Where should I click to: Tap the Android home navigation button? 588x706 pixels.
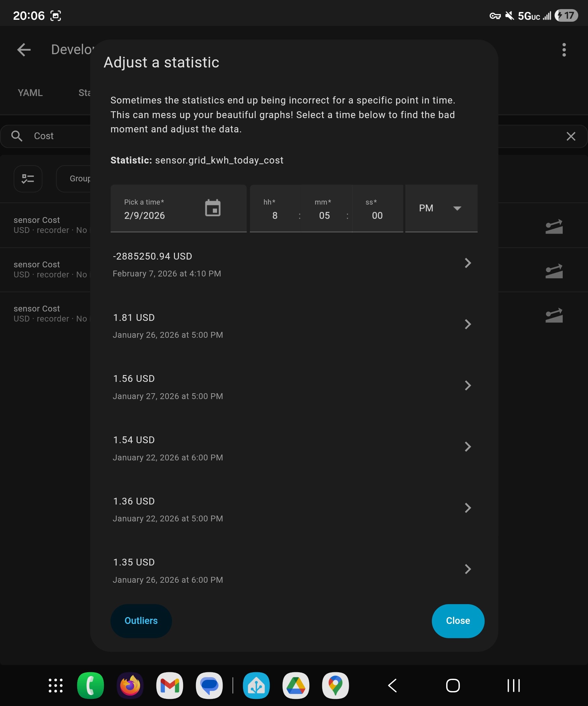(x=453, y=686)
